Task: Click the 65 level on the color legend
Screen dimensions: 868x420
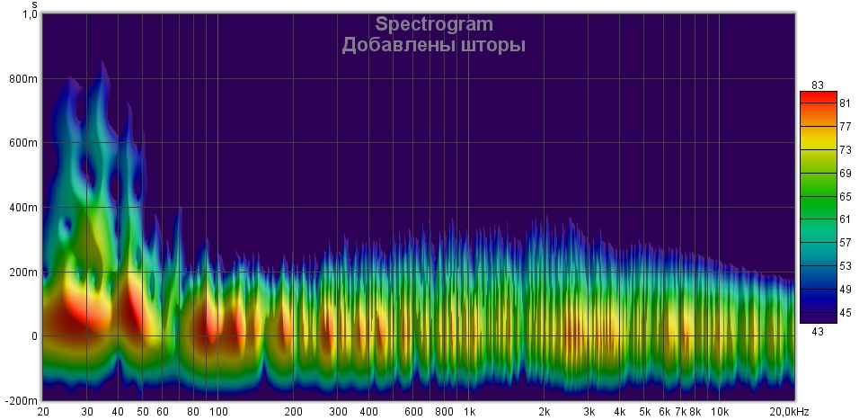Action: [x=845, y=195]
